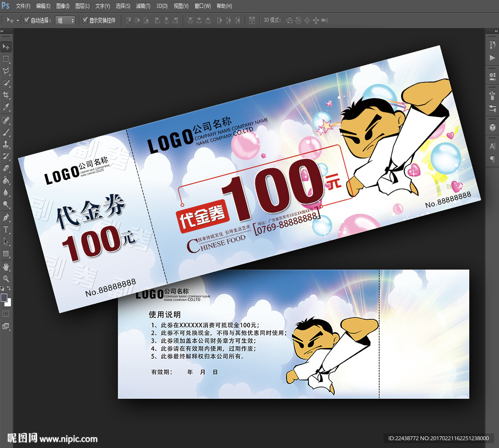This screenshot has width=499, height=448.
Task: Open the Brush Presets panel icon
Action: pos(492,96)
